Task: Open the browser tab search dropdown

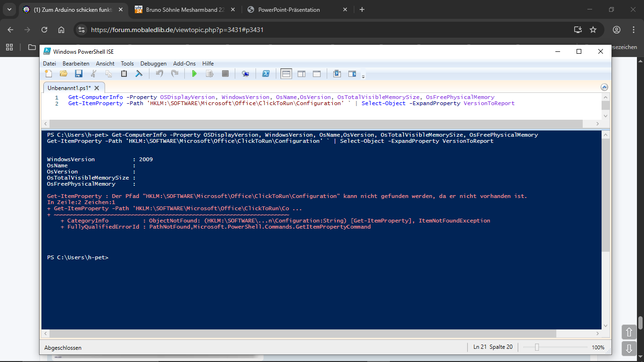Action: [x=10, y=9]
